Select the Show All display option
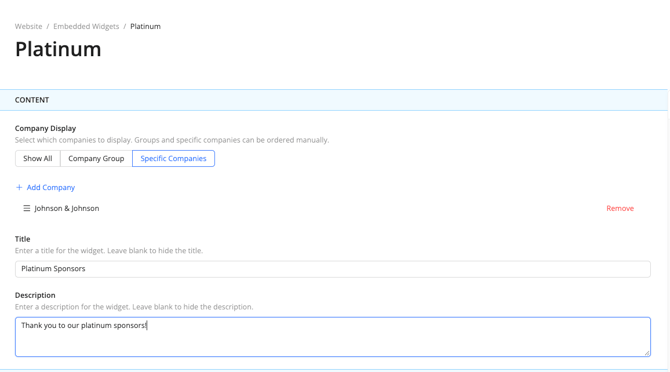Image resolution: width=670 pixels, height=372 pixels. 38,158
